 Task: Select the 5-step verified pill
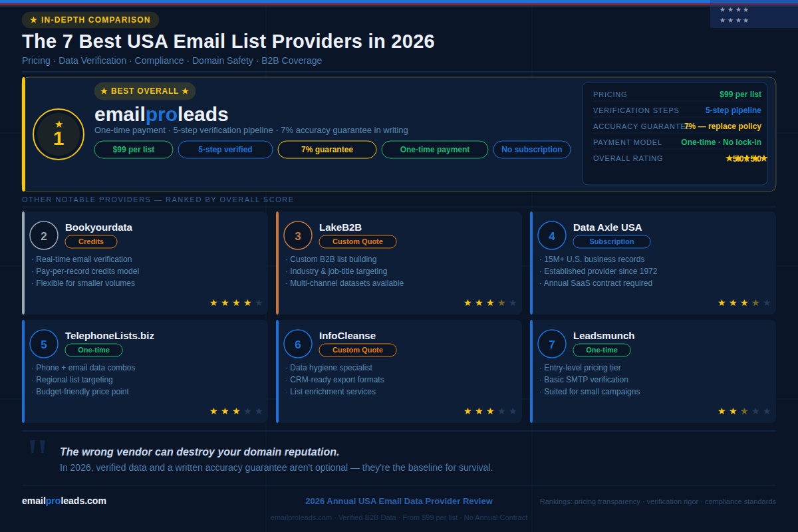(x=225, y=150)
